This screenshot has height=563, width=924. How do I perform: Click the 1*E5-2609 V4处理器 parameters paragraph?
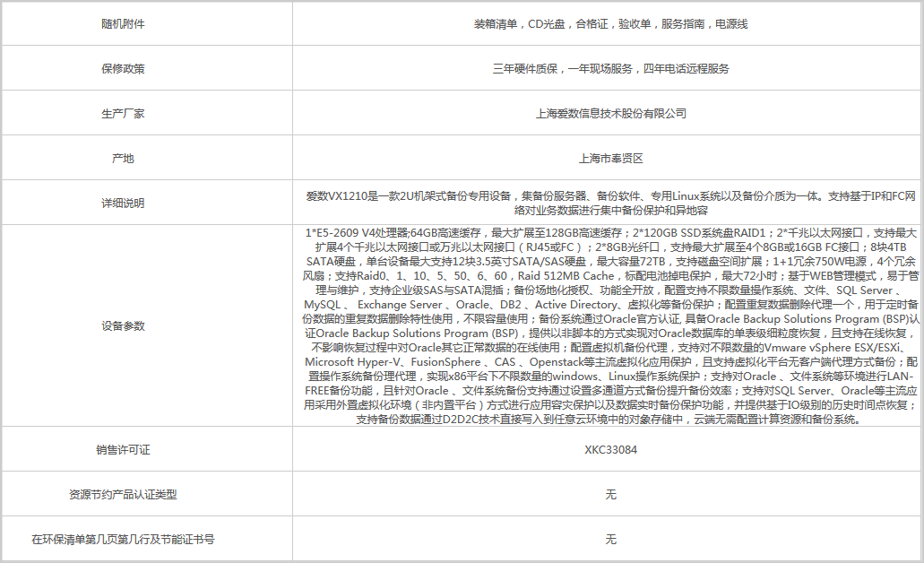(x=610, y=326)
